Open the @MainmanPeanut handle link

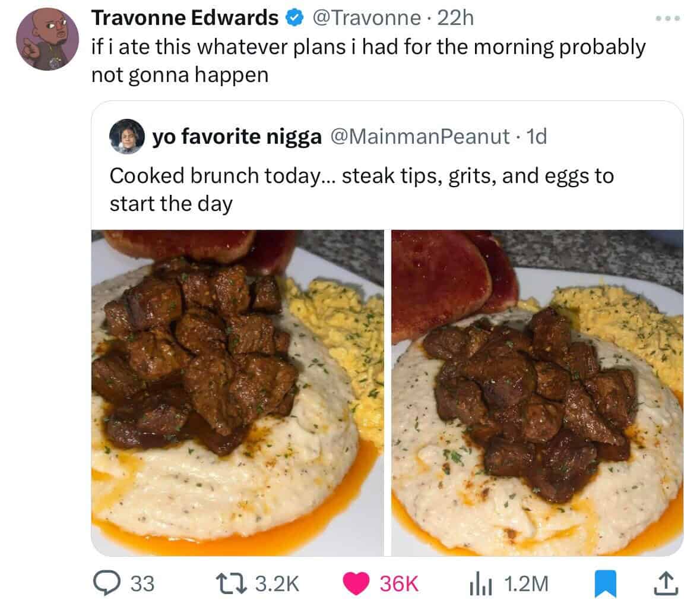[x=420, y=137]
